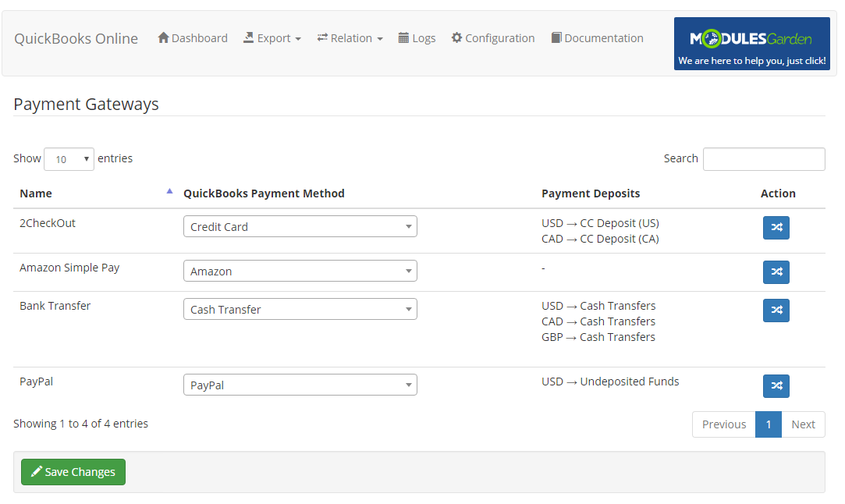
Task: Open the Show entries count dropdown
Action: (x=69, y=159)
